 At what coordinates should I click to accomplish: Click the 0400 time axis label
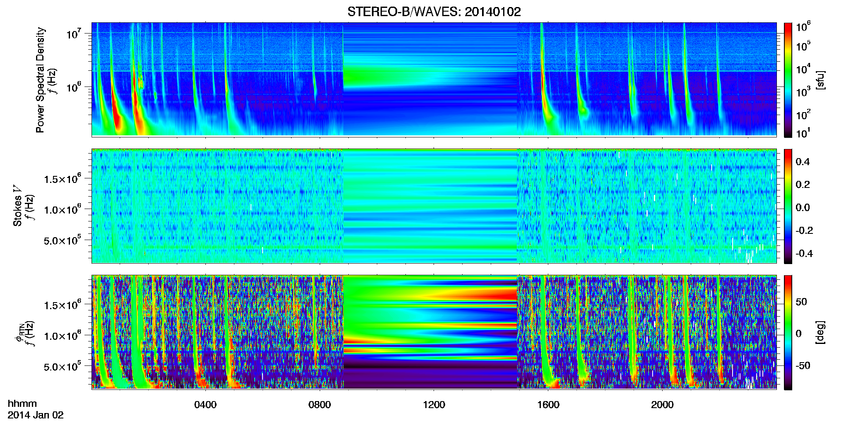pyautogui.click(x=205, y=404)
